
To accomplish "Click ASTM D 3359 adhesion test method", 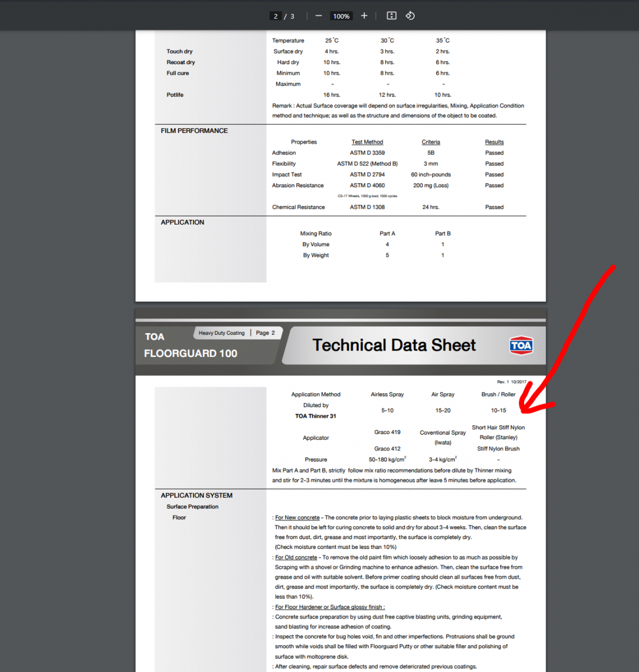I will pyautogui.click(x=367, y=153).
